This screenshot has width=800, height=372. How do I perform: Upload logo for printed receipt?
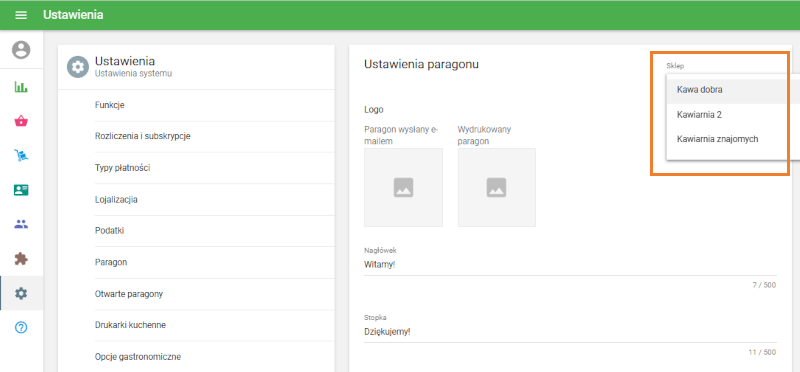pos(496,187)
